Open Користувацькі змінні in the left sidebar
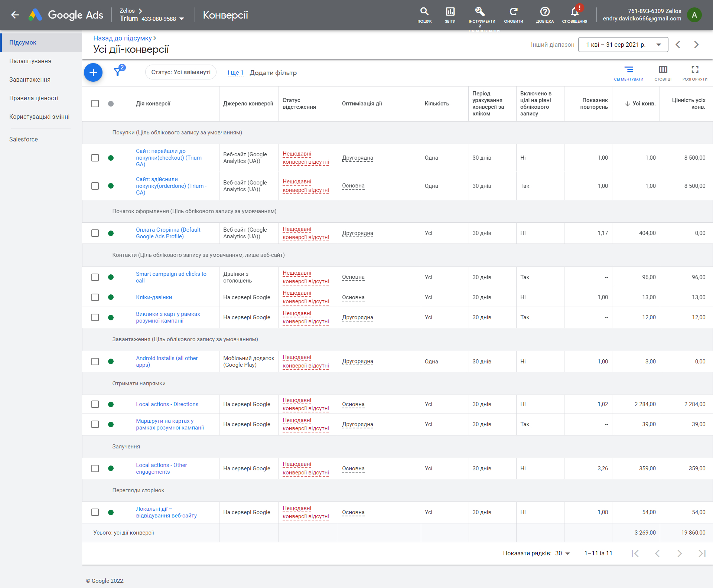The width and height of the screenshot is (713, 588). tap(41, 117)
